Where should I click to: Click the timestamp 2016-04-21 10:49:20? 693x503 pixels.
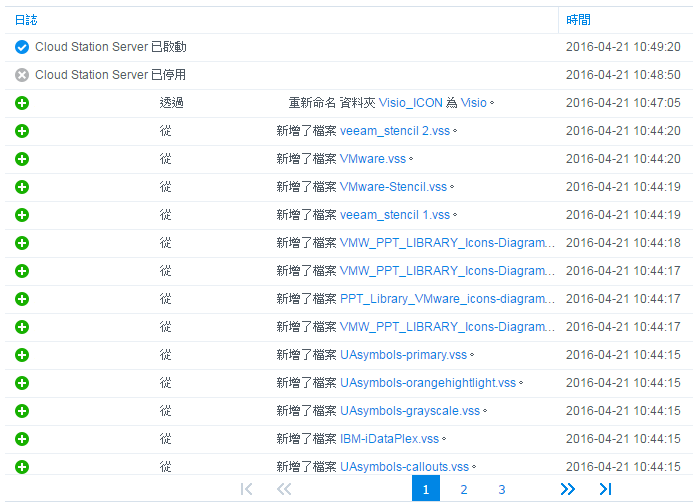coord(623,47)
